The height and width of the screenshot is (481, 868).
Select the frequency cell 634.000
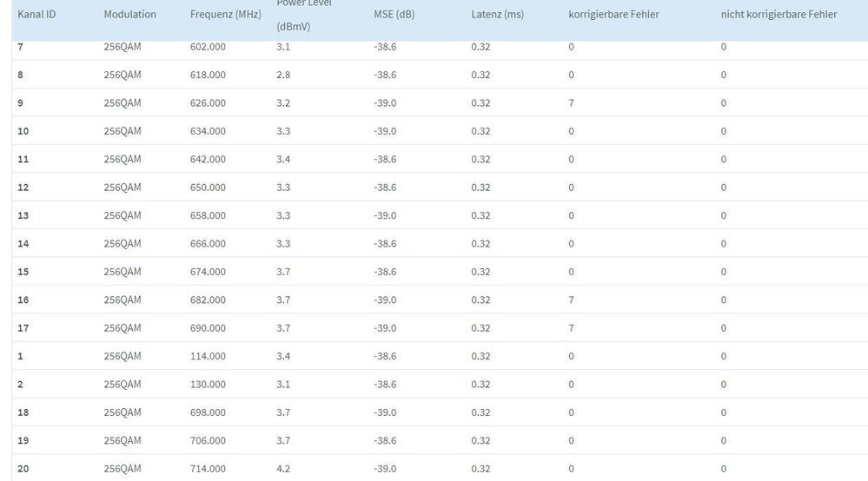coord(208,131)
